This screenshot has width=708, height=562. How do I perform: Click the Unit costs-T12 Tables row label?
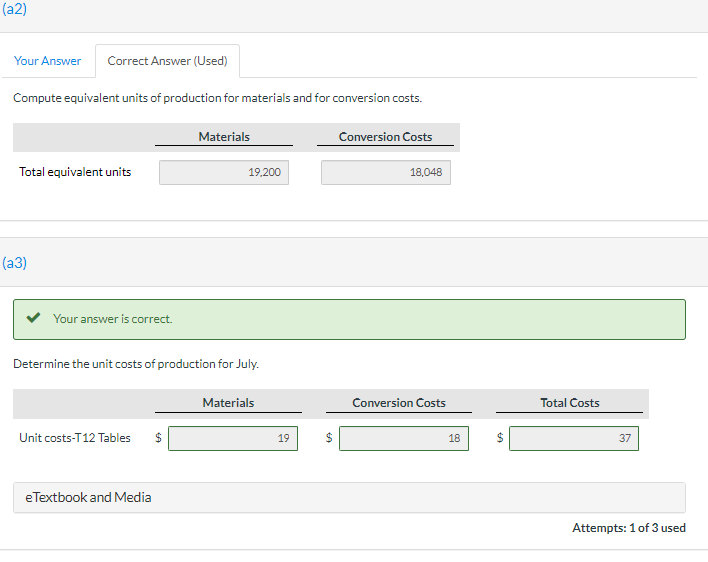(75, 438)
